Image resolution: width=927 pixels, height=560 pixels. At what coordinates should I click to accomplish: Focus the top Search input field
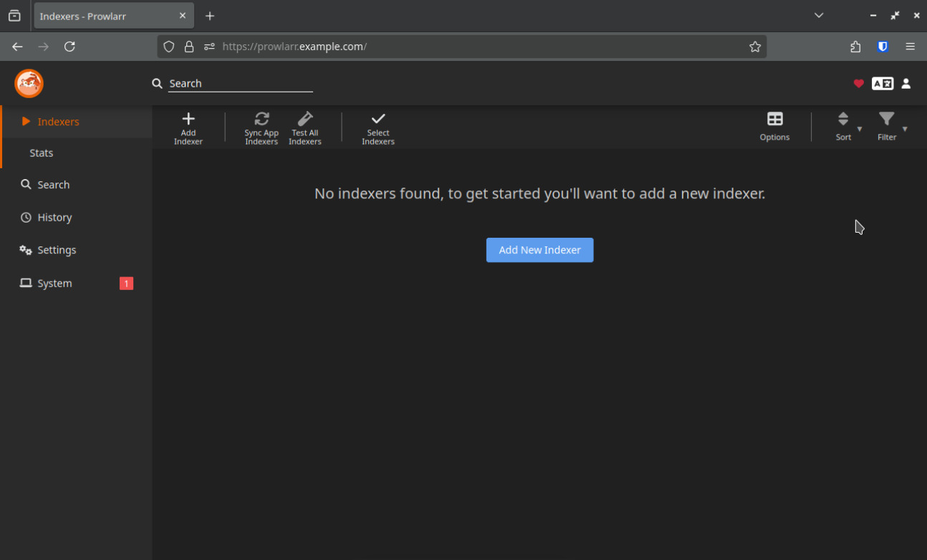(x=240, y=84)
